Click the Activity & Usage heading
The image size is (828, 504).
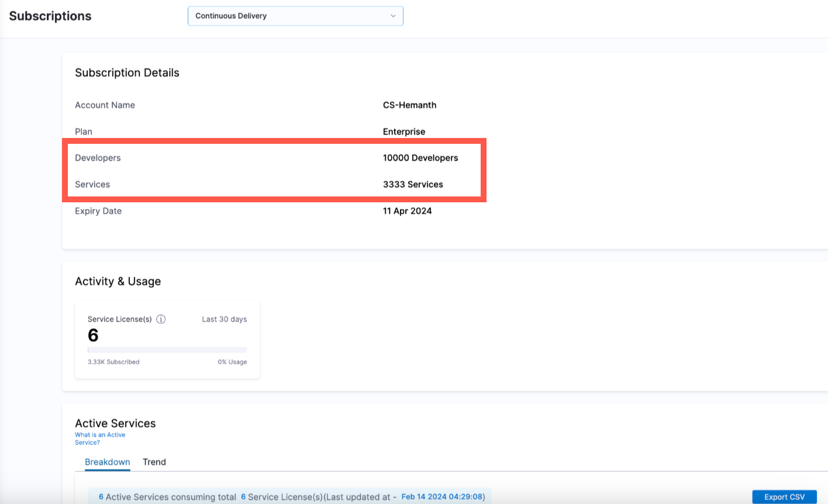point(118,281)
